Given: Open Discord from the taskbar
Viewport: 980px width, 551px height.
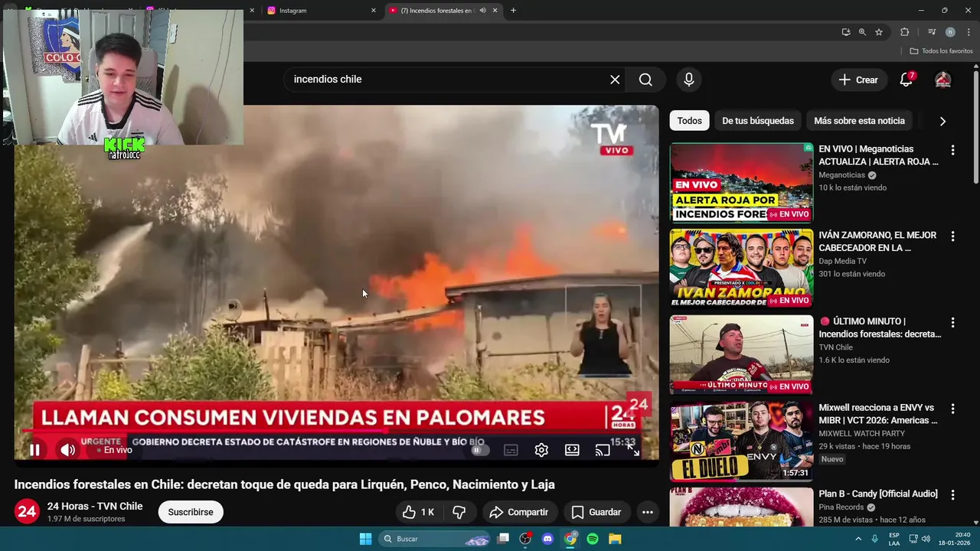Looking at the screenshot, I should click(547, 539).
